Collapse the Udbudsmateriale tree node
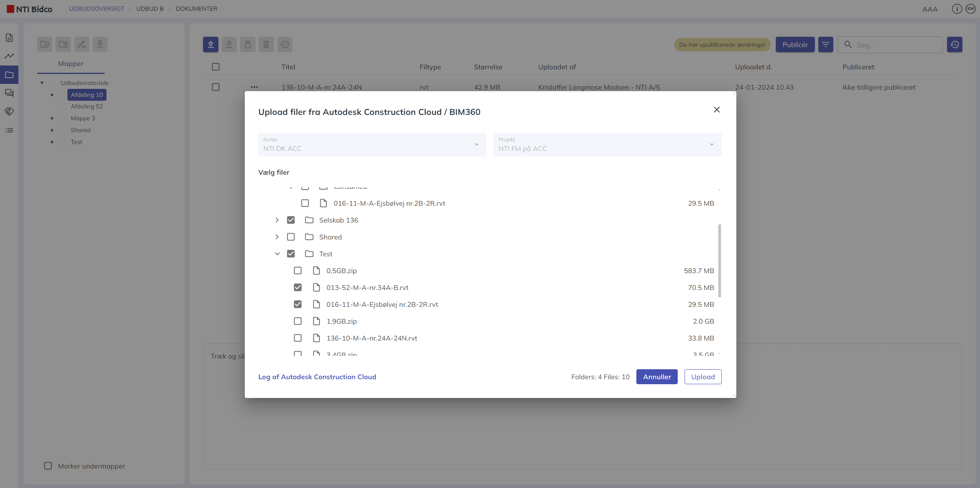 (x=42, y=83)
